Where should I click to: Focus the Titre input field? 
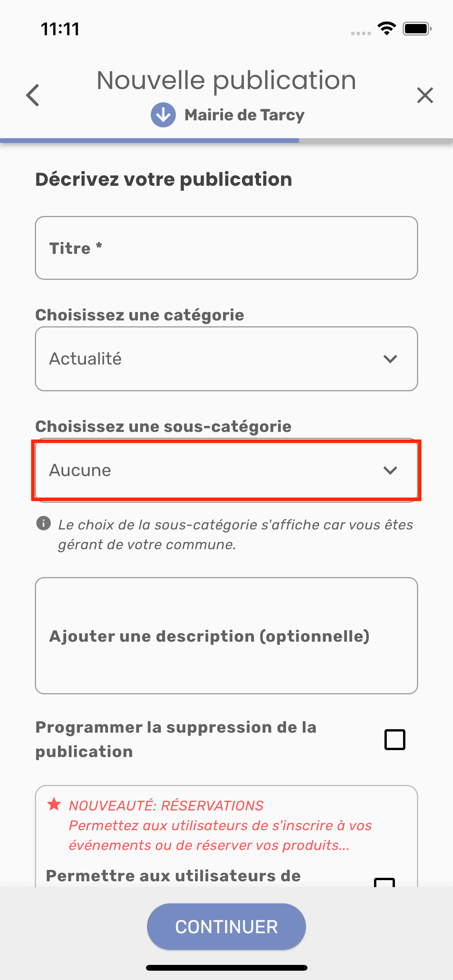pos(226,248)
